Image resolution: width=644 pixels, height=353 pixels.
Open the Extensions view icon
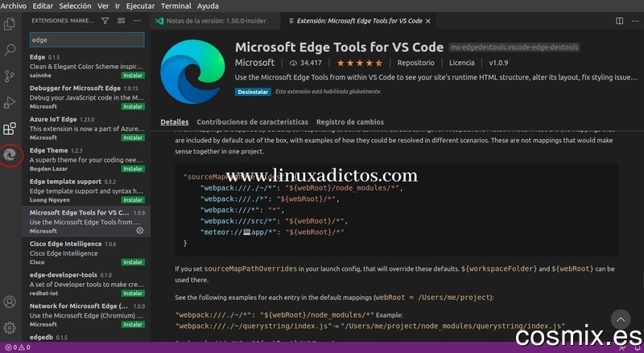click(10, 129)
